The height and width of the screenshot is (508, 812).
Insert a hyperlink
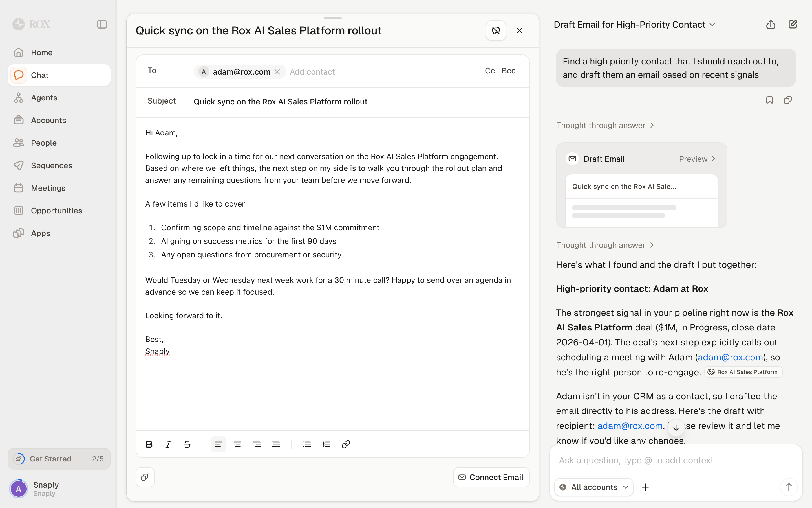click(346, 444)
